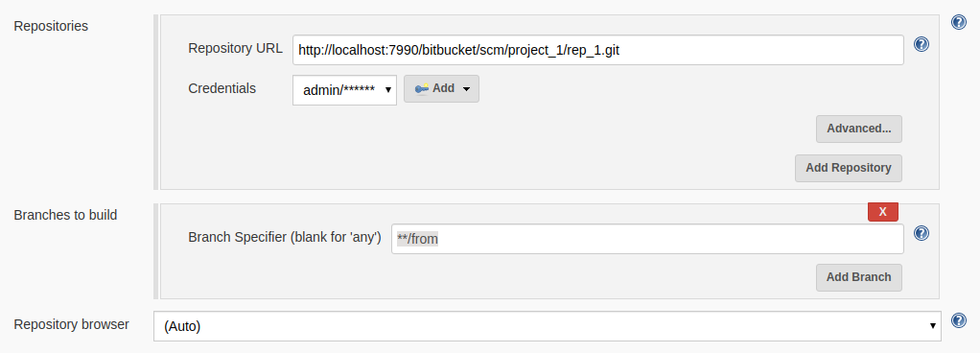Open the admin/****** credentials dropdown
Screen dimensions: 980x353
coord(344,90)
